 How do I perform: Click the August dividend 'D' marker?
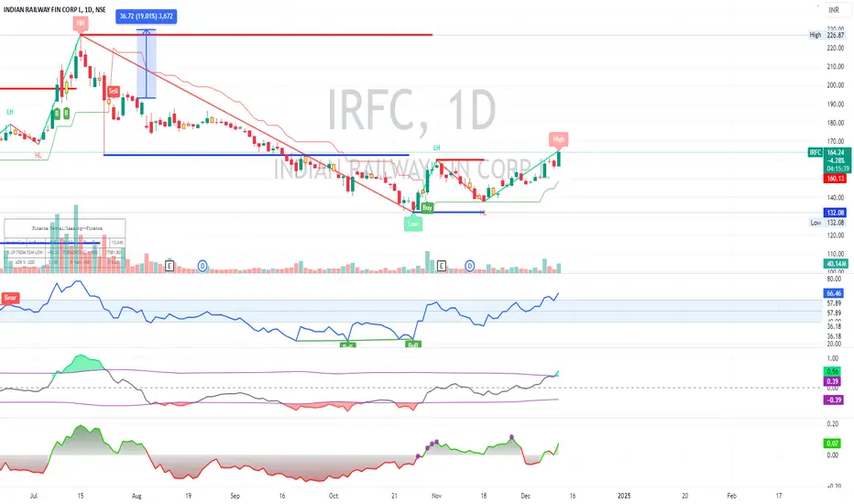tap(203, 266)
